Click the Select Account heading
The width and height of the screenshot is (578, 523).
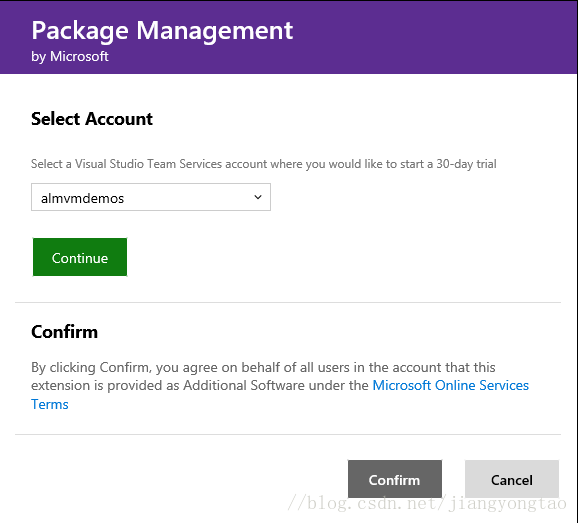(92, 119)
